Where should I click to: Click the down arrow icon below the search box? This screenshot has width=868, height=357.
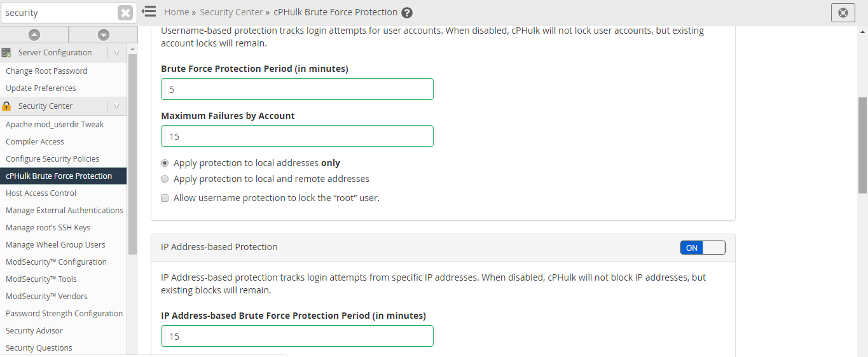pos(104,35)
